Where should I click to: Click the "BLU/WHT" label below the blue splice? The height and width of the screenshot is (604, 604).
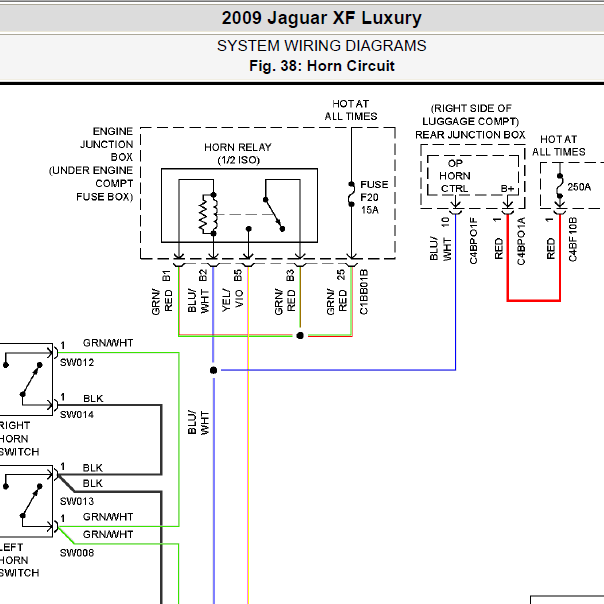198,422
